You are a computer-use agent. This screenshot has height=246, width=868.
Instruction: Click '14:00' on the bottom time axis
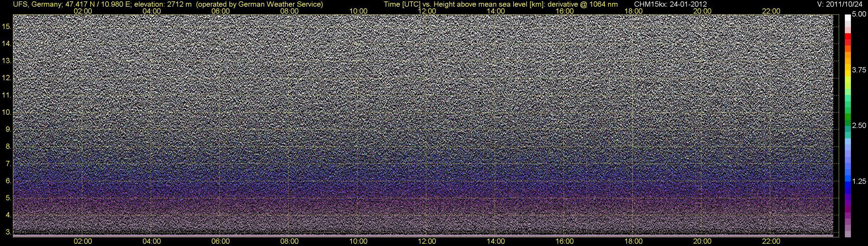[496, 241]
